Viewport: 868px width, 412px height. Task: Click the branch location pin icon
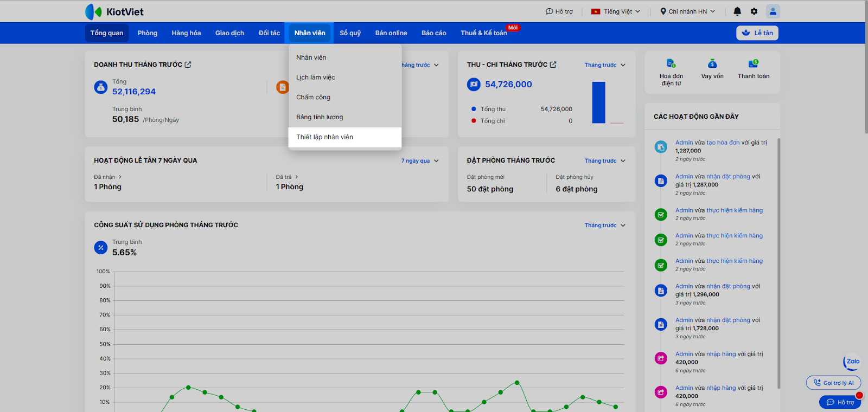pos(663,11)
